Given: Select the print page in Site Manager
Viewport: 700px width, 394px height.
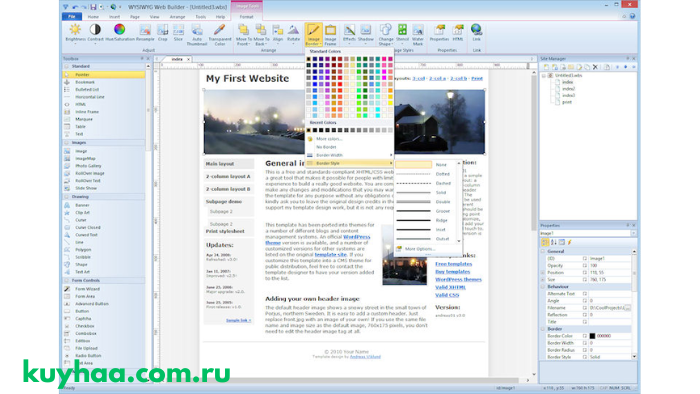Looking at the screenshot, I should 567,102.
